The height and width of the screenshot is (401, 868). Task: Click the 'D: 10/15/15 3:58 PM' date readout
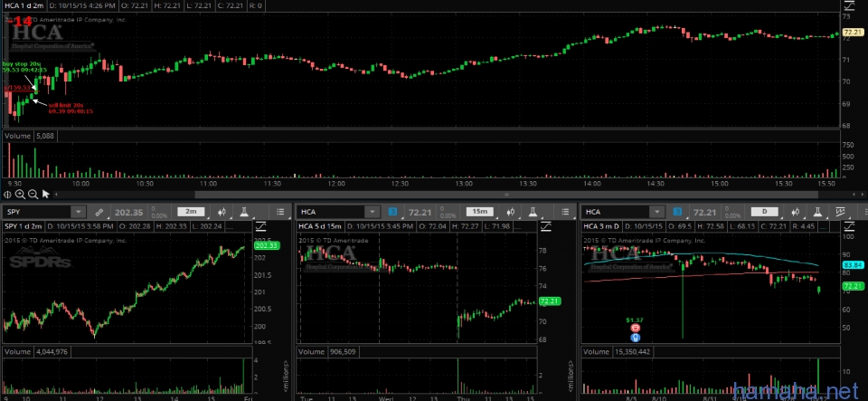[80, 226]
